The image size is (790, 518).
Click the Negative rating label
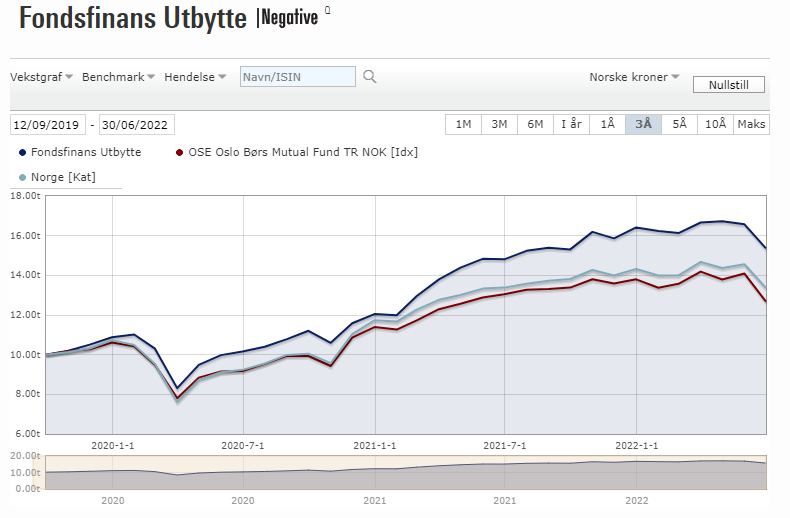click(290, 18)
